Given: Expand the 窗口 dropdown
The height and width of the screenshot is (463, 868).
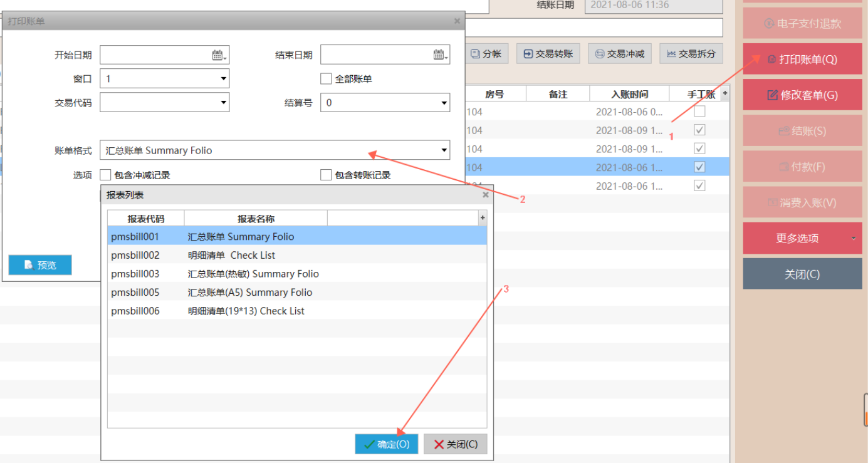Looking at the screenshot, I should pyautogui.click(x=223, y=79).
